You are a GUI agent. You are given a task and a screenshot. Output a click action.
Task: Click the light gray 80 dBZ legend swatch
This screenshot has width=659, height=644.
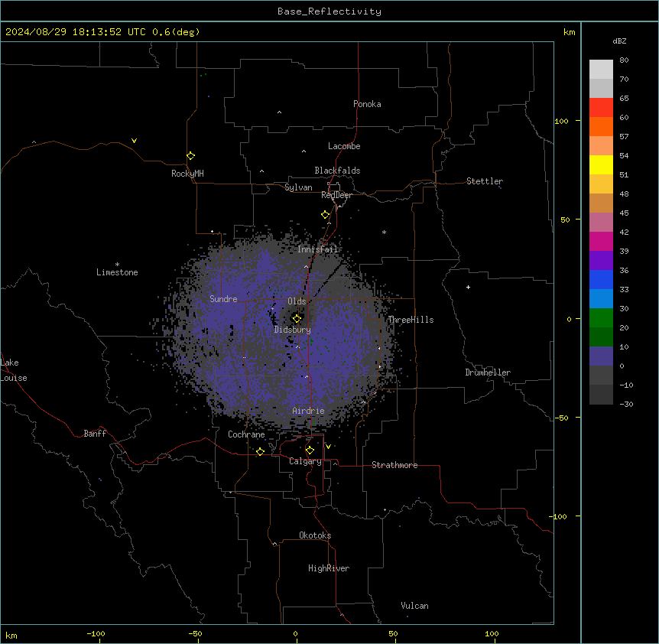tap(601, 70)
